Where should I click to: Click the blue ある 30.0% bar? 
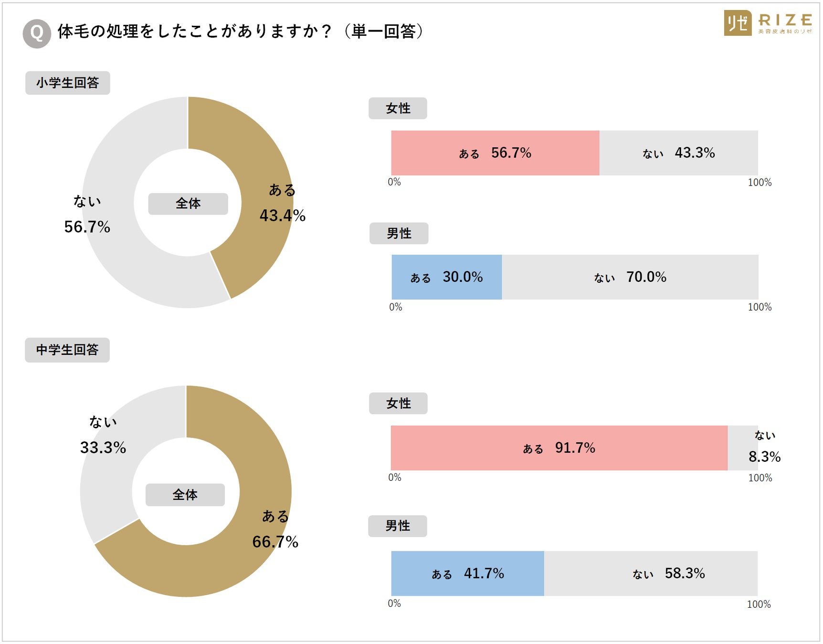447,277
